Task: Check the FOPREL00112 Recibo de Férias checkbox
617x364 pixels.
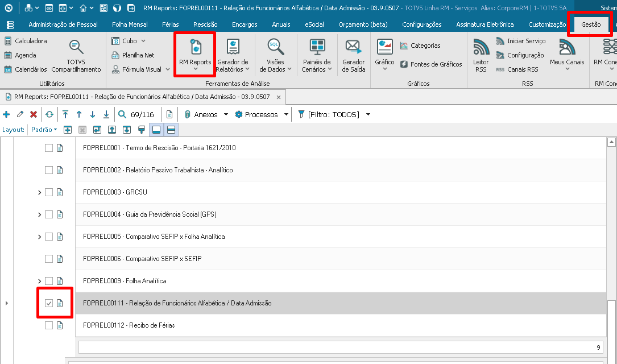Action: point(49,325)
